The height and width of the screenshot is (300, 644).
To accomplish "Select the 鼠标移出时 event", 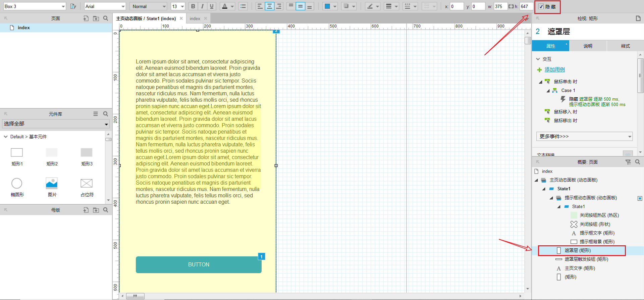I will point(566,120).
